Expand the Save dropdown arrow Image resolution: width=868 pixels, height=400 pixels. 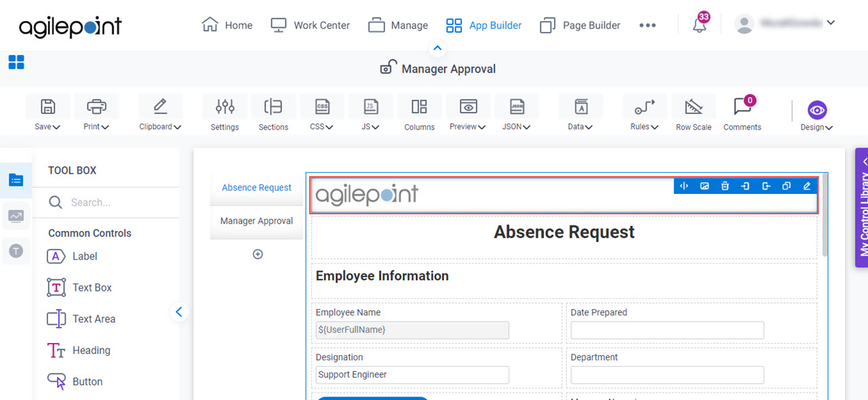[x=56, y=127]
